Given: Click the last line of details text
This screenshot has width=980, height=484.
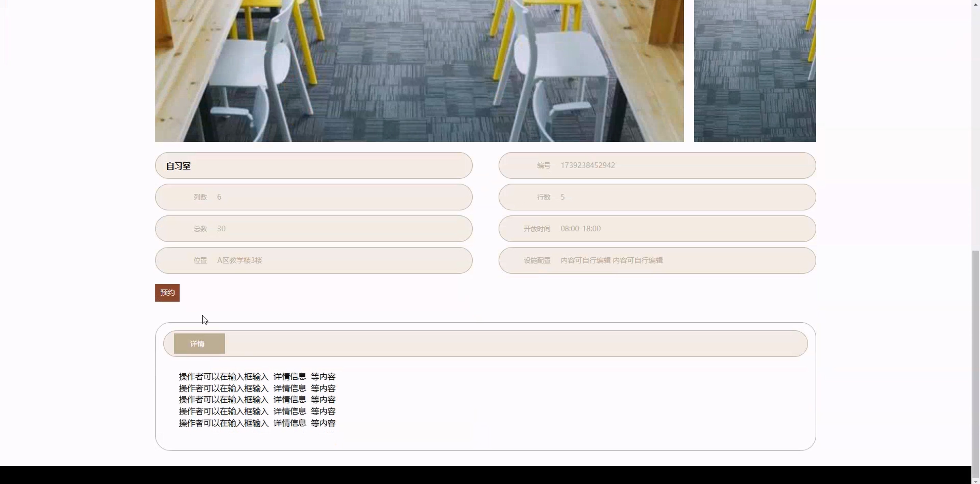Looking at the screenshot, I should 257,423.
